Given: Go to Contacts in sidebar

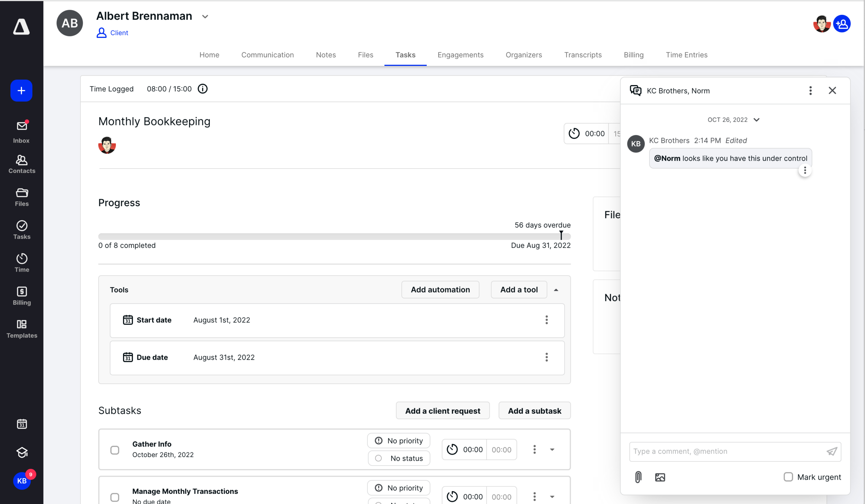Looking at the screenshot, I should point(21,164).
